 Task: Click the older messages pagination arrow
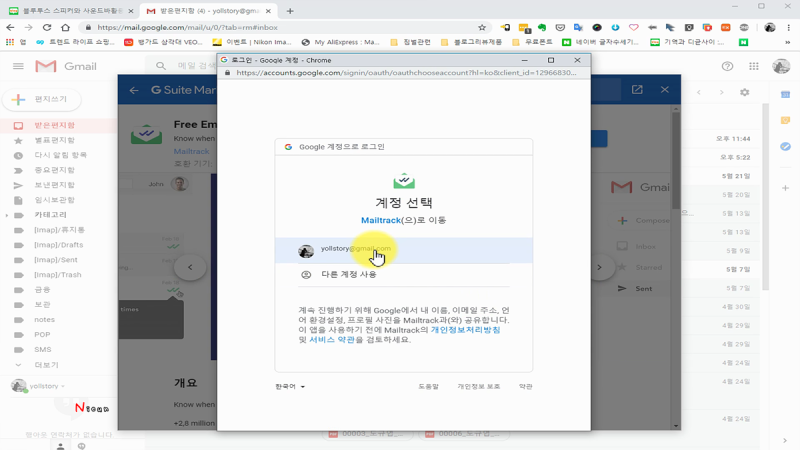tap(721, 92)
